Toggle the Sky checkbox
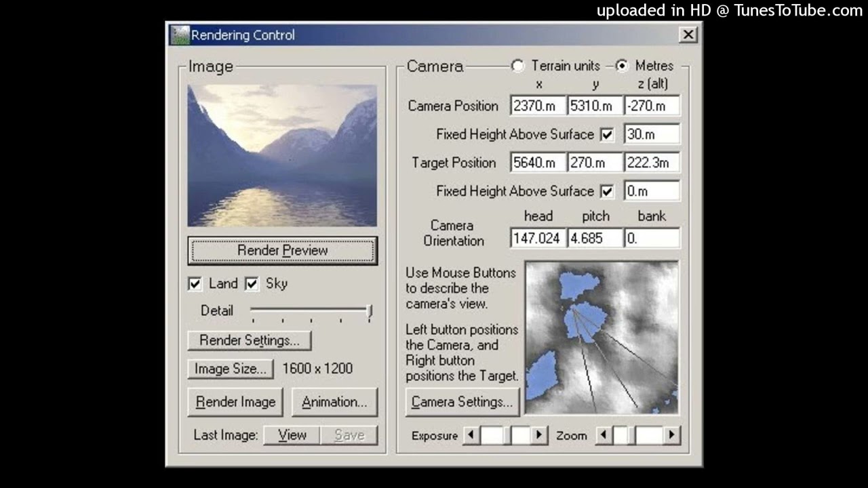This screenshot has height=488, width=868. (x=252, y=284)
